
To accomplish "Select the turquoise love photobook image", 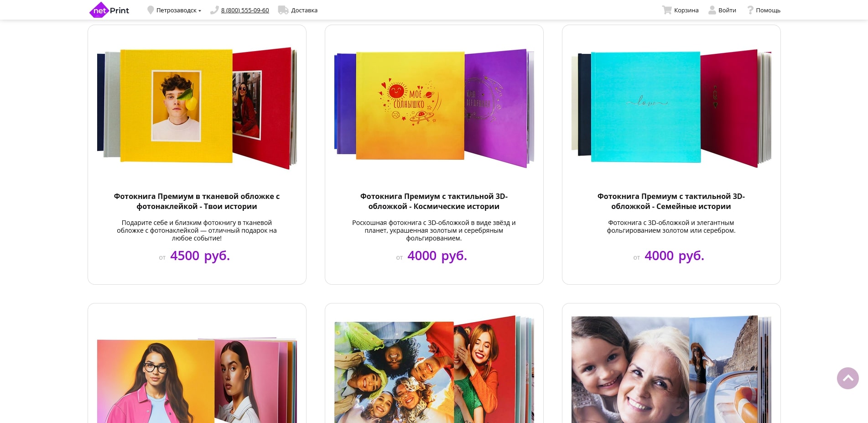I will tap(671, 108).
